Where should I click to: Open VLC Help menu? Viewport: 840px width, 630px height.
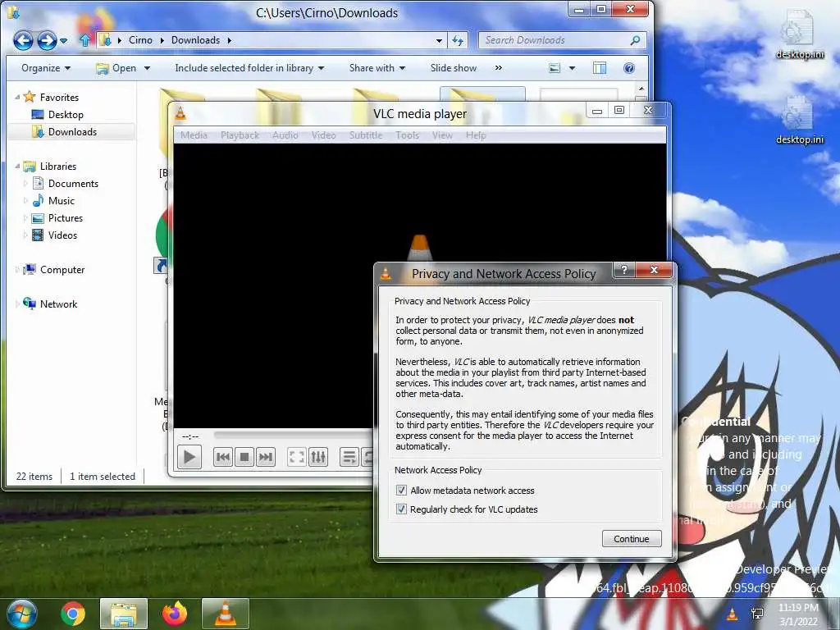point(476,135)
